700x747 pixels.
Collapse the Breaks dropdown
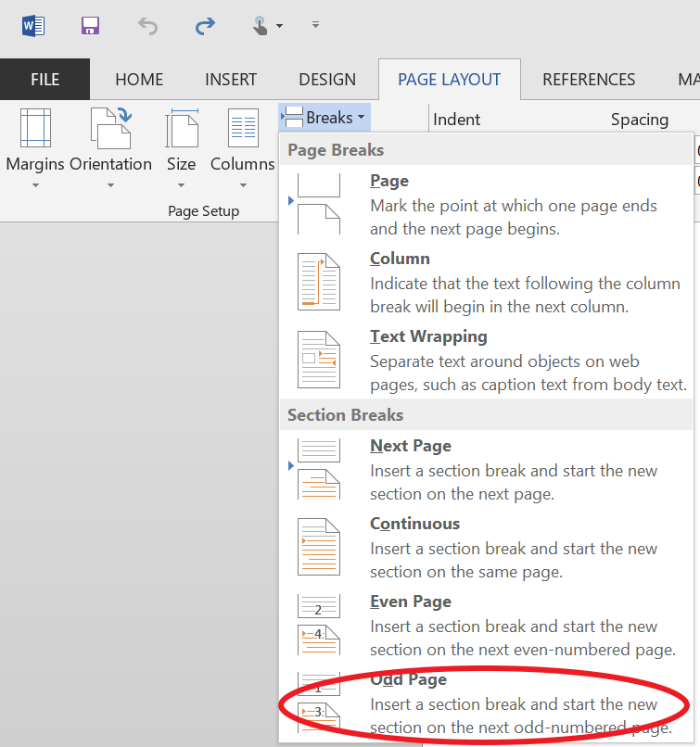[325, 118]
